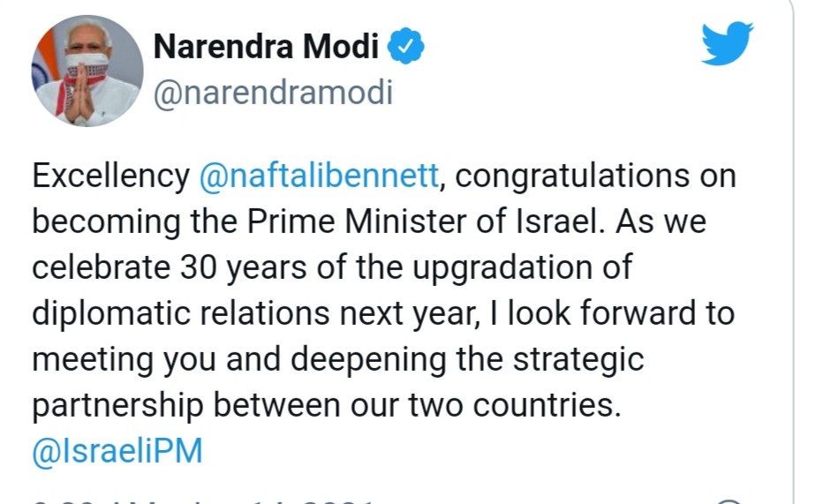Click the phrase look forward to
Viewport: 816px width, 504px height.
coord(621,313)
